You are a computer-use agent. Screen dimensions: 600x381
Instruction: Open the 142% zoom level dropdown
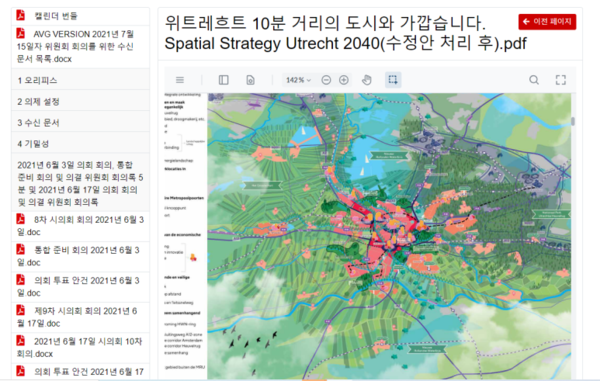click(x=298, y=80)
